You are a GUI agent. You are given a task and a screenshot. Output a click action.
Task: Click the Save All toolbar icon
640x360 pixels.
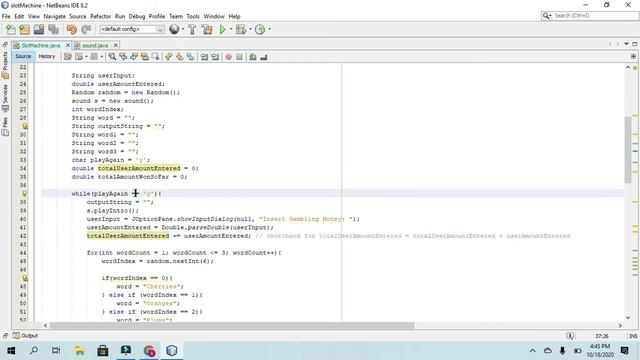tap(53, 29)
